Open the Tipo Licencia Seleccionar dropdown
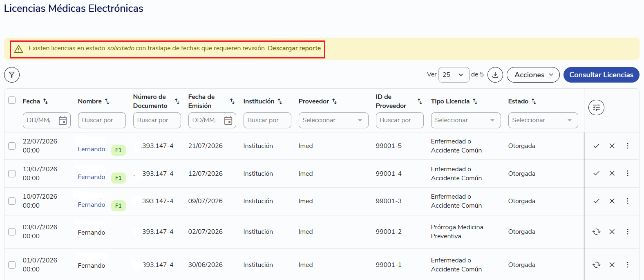 tap(465, 120)
